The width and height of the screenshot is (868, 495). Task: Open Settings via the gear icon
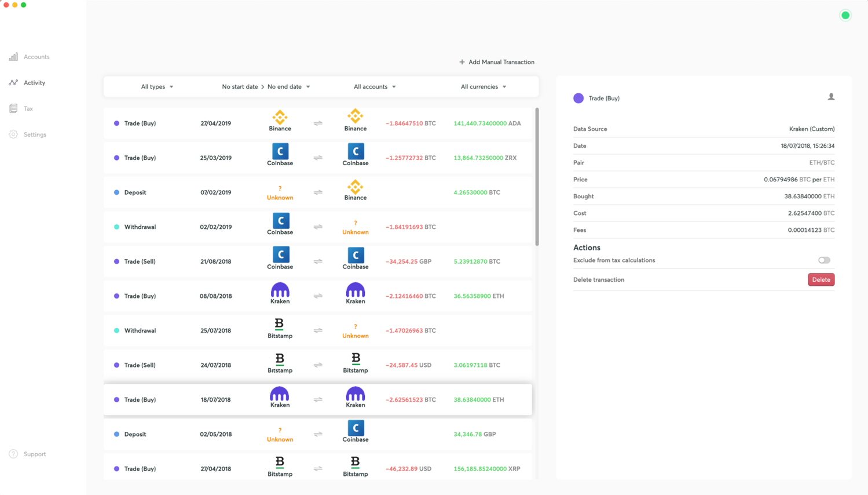coord(13,134)
